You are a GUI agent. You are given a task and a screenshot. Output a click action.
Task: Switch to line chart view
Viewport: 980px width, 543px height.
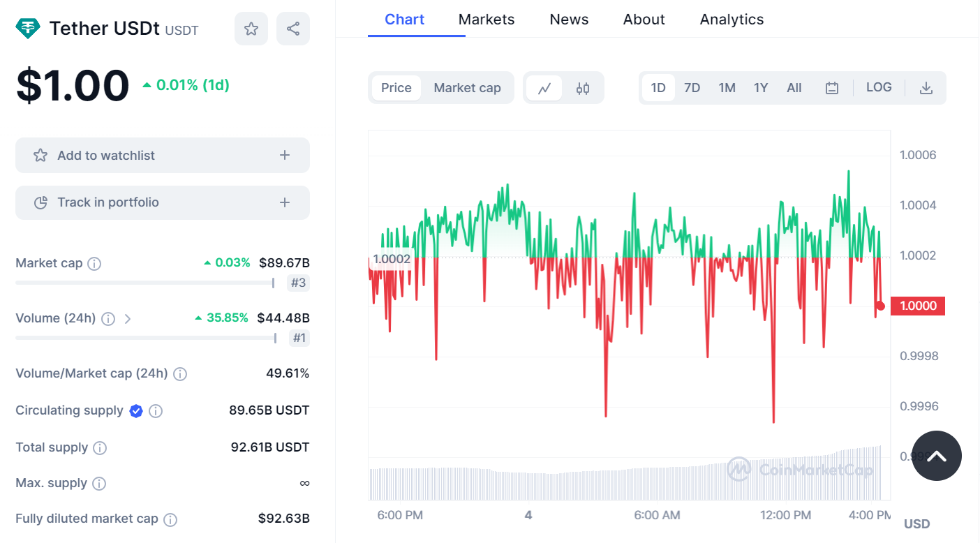click(544, 88)
